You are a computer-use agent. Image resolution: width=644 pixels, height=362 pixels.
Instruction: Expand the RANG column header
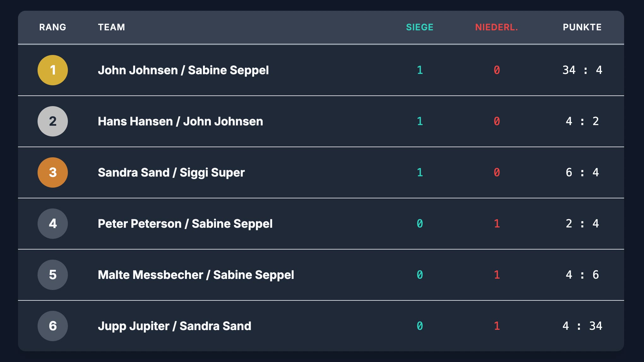click(52, 27)
